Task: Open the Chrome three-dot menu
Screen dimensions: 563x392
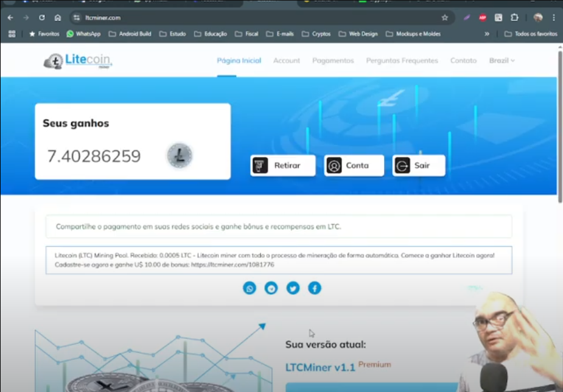Action: click(x=554, y=18)
